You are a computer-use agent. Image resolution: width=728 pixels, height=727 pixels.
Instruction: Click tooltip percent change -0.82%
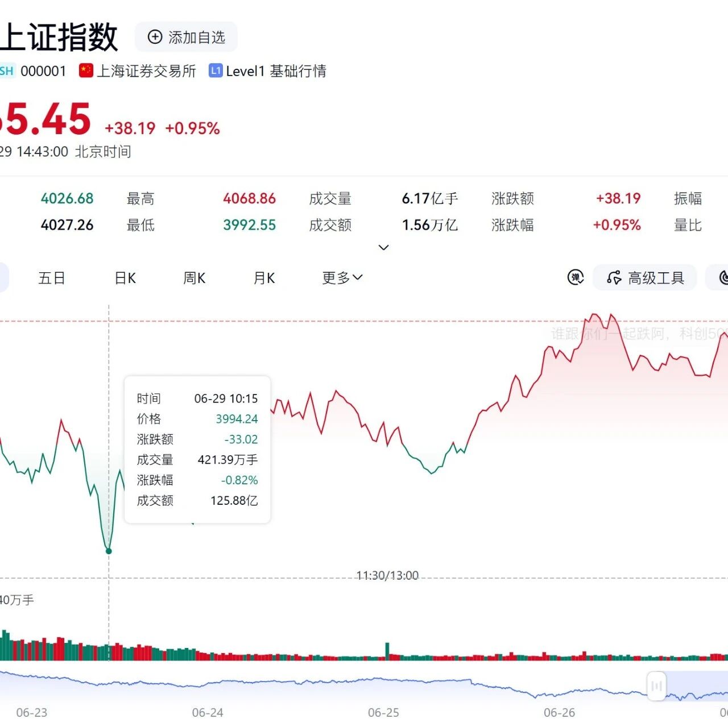[x=239, y=480]
